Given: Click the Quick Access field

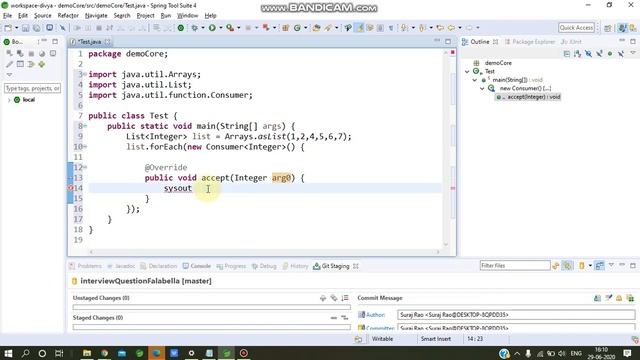Looking at the screenshot, I should point(576,28).
